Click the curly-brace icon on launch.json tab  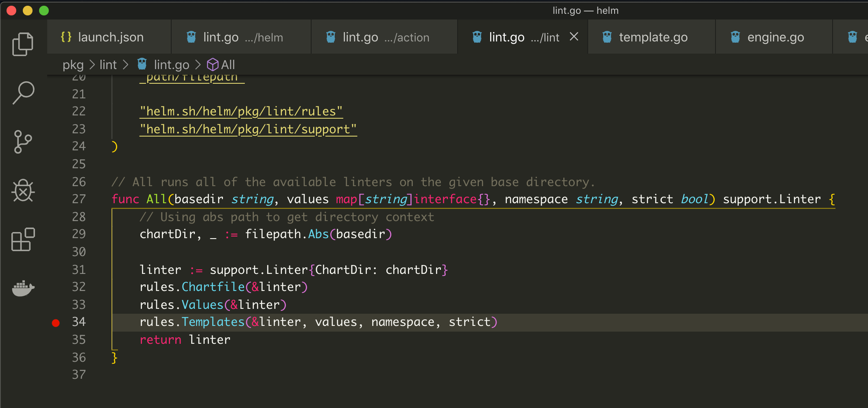(x=66, y=37)
